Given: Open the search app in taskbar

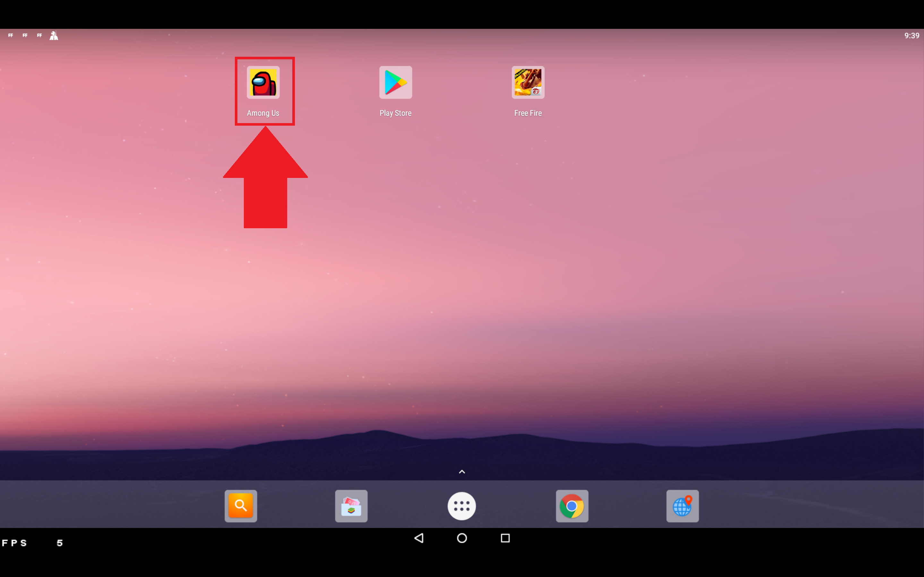Looking at the screenshot, I should (x=241, y=506).
